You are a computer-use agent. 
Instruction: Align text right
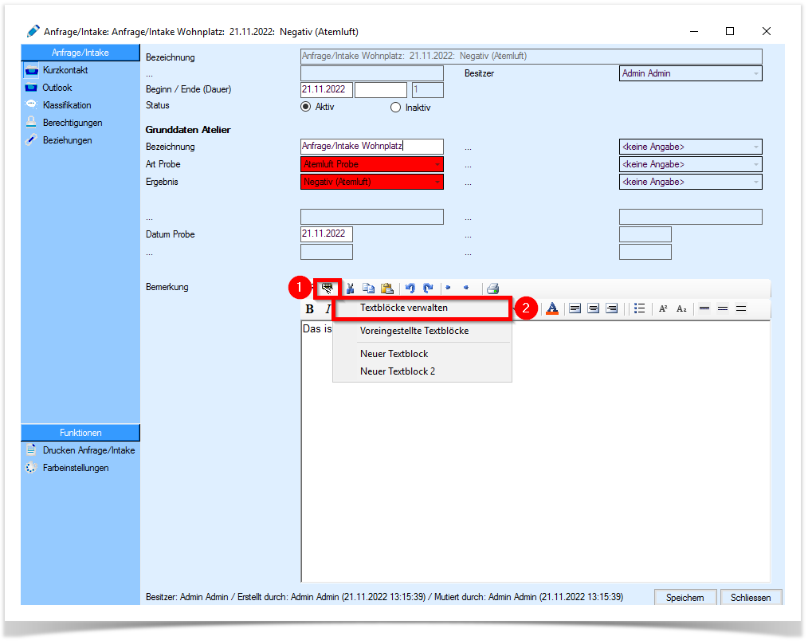click(611, 308)
